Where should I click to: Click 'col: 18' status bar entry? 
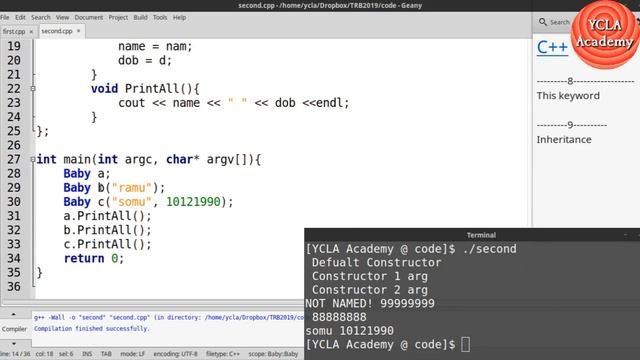[44, 354]
